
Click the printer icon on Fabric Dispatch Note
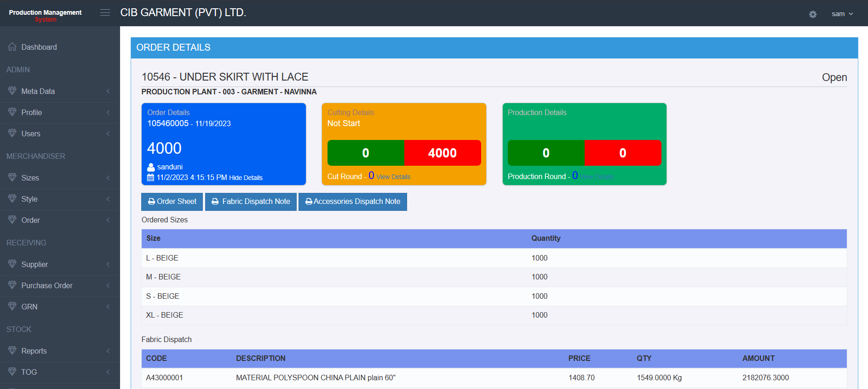tap(215, 202)
